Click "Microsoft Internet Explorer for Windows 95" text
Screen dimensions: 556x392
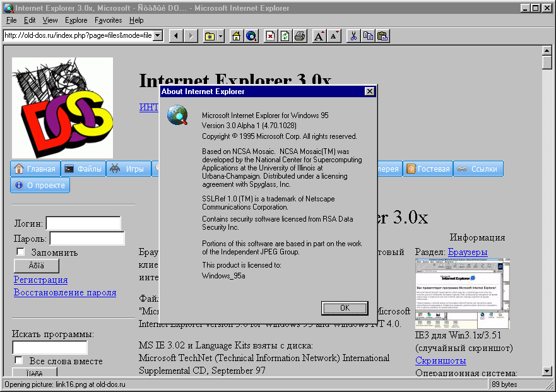pos(265,116)
